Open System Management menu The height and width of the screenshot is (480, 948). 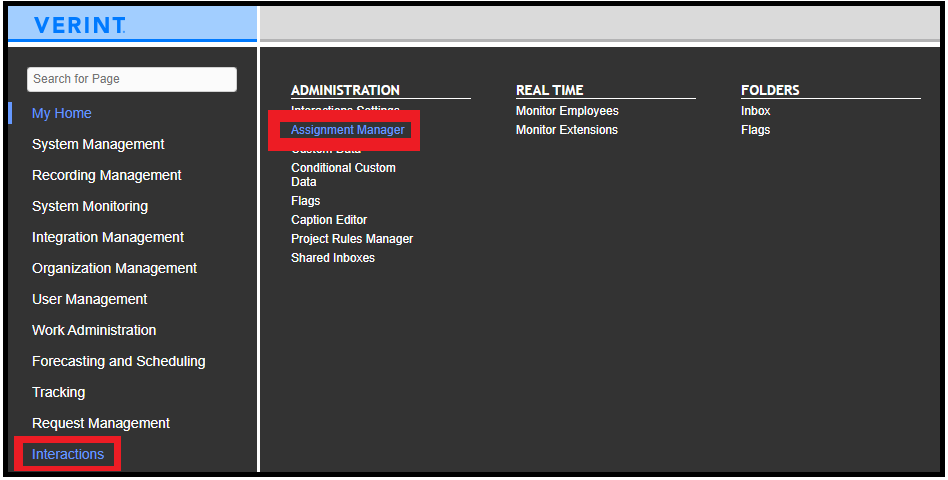98,144
